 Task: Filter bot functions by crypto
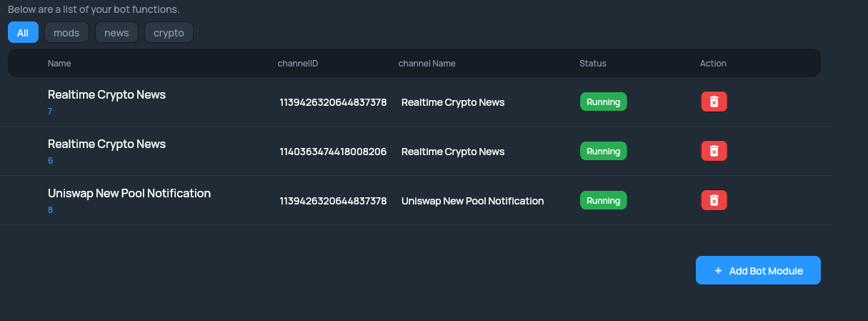tap(169, 33)
